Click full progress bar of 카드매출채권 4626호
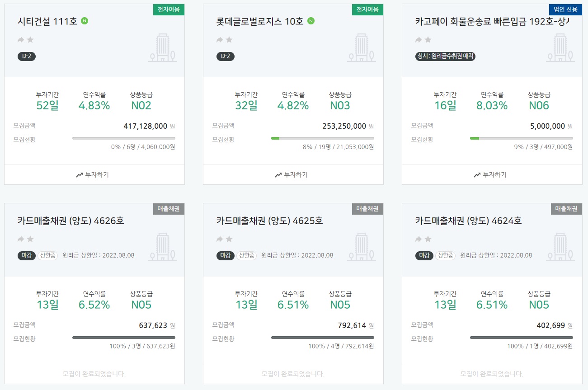Image resolution: width=588 pixels, height=390 pixels. (x=124, y=337)
